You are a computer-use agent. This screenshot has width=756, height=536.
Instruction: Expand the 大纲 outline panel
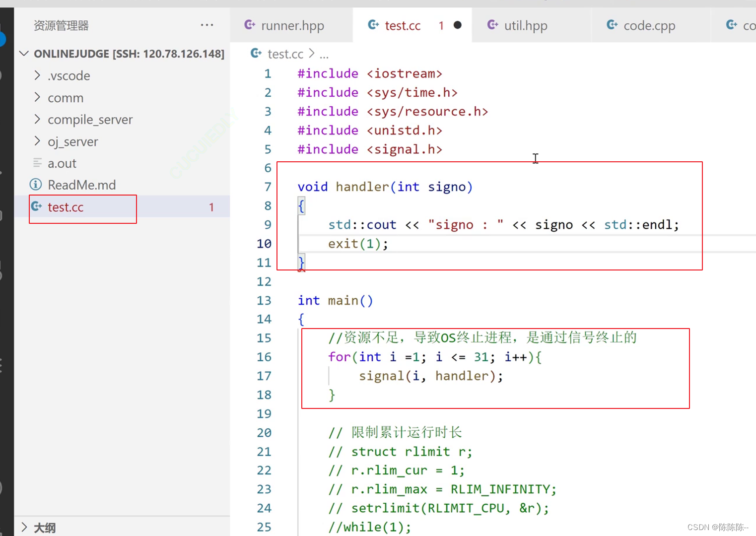tap(24, 527)
